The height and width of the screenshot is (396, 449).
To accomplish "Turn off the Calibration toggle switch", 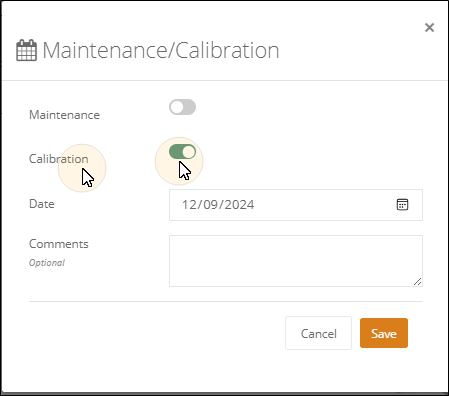I will click(182, 152).
